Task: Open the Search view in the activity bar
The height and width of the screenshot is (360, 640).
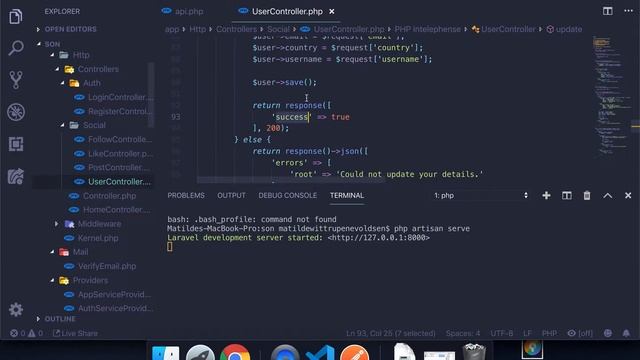Action: 16,48
